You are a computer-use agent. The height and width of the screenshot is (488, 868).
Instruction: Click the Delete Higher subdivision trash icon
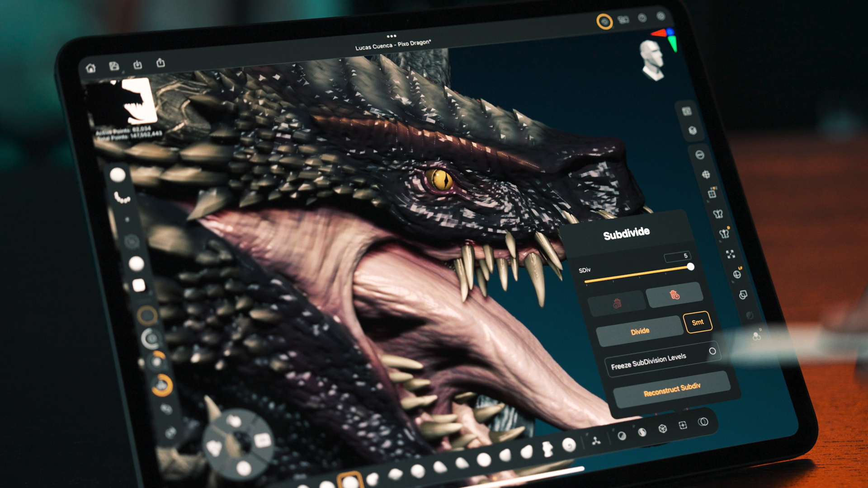675,295
